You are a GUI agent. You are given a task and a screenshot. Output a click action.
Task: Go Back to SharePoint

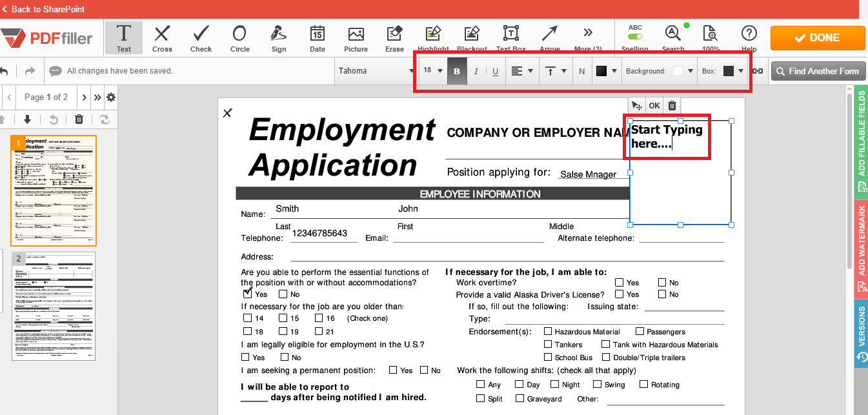tap(43, 9)
